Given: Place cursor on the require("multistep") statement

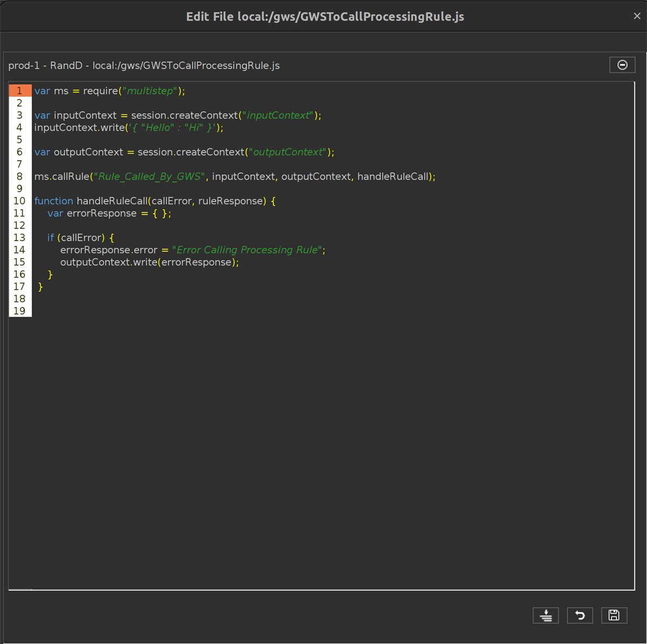Looking at the screenshot, I should 108,91.
